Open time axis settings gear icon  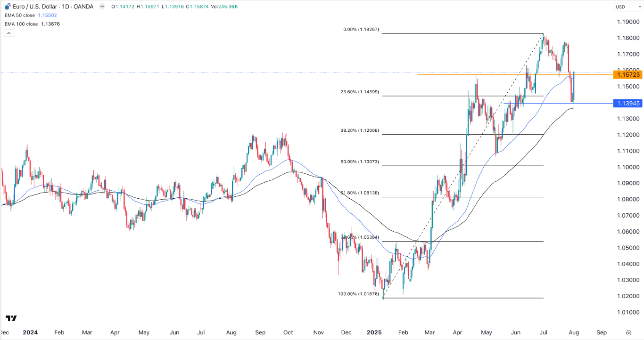[x=628, y=332]
